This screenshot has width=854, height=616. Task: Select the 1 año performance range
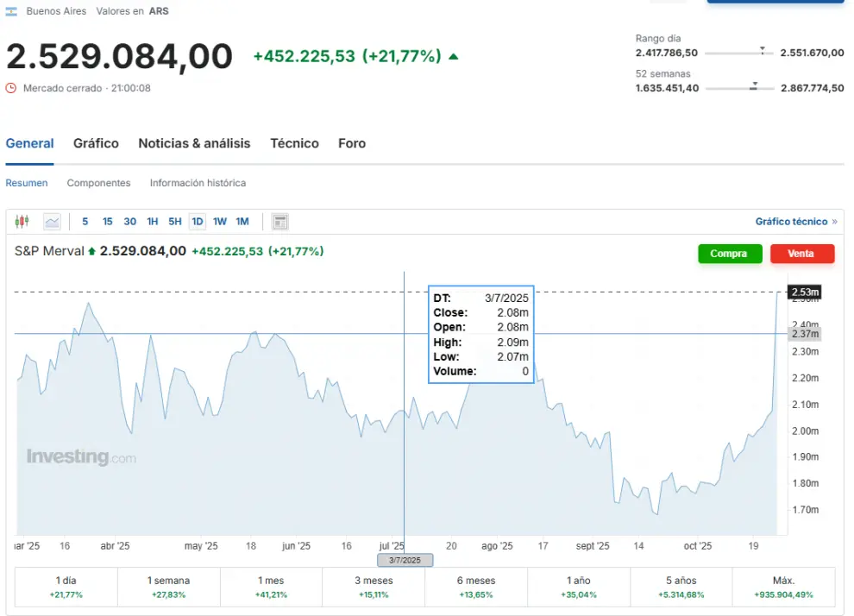[579, 587]
